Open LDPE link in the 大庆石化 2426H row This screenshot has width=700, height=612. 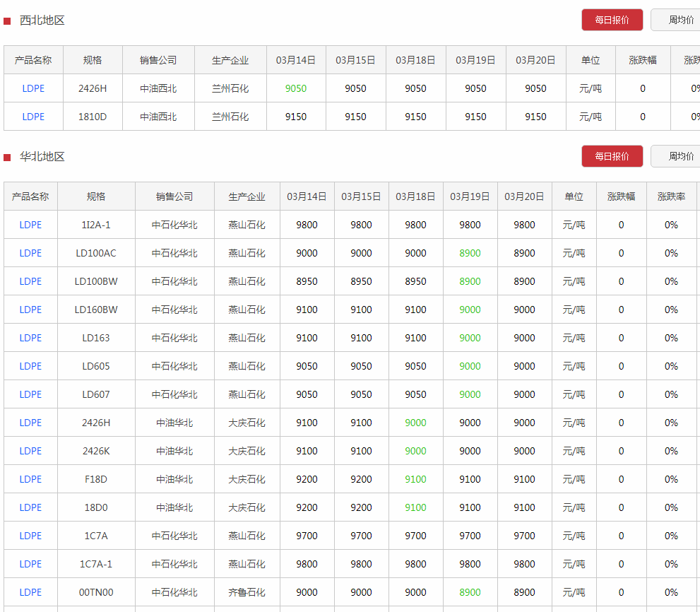click(x=30, y=423)
